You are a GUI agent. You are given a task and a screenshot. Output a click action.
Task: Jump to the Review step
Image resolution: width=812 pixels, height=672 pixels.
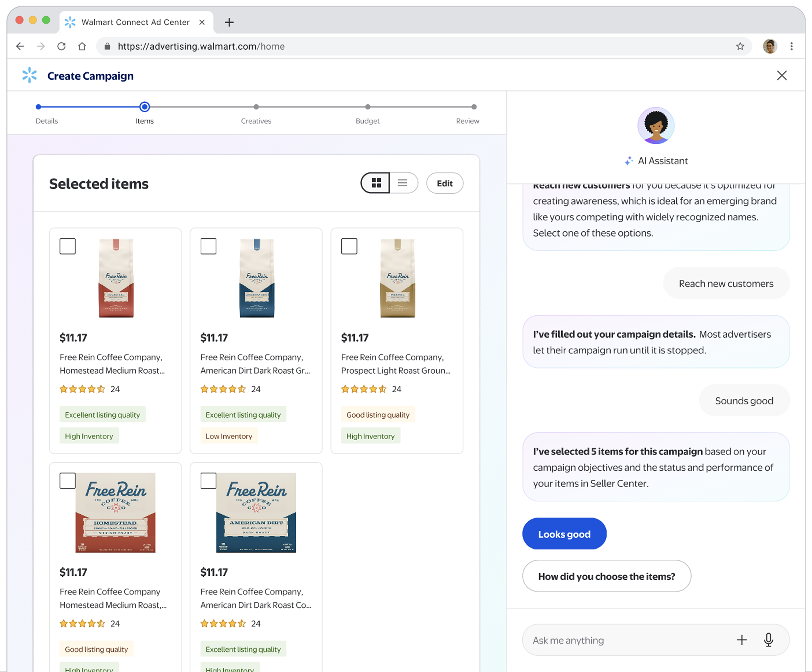point(468,121)
